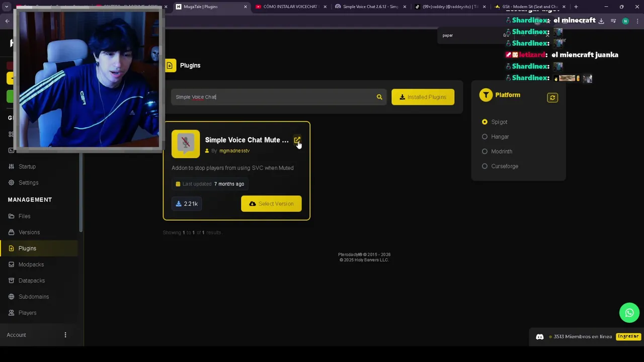
Task: Open a new browser tab
Action: 576,7
